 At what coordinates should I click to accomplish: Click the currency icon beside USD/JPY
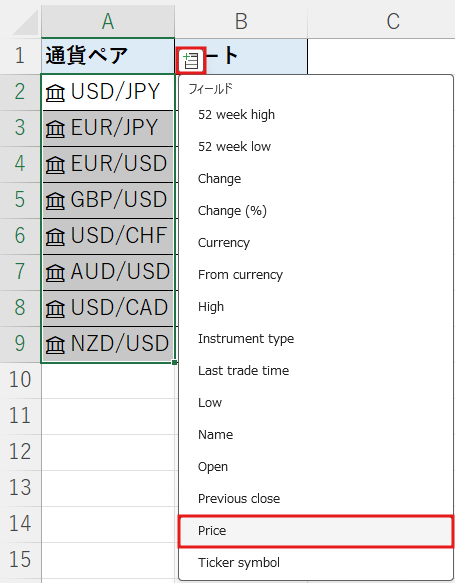[55, 93]
